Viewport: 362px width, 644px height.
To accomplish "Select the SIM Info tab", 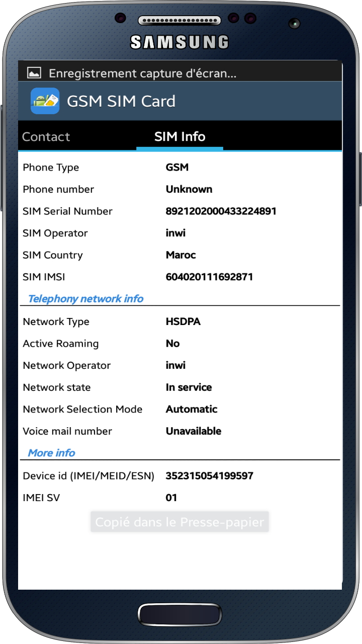I will tap(179, 137).
